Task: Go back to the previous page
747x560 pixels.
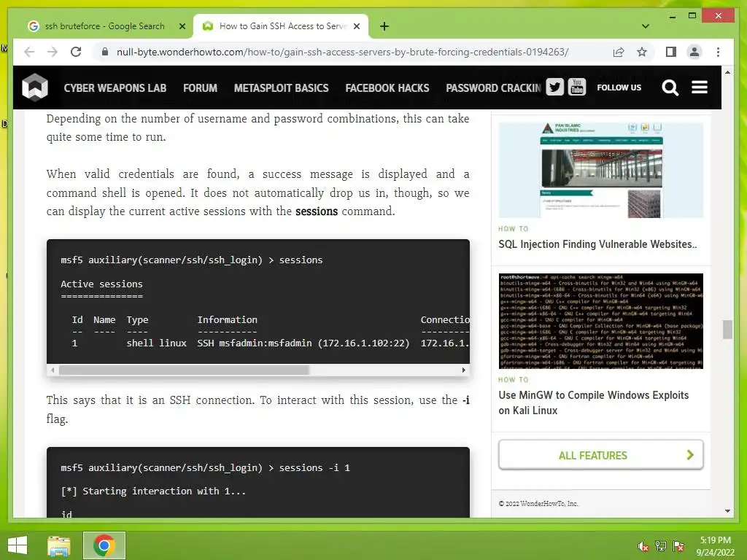Action: tap(29, 52)
